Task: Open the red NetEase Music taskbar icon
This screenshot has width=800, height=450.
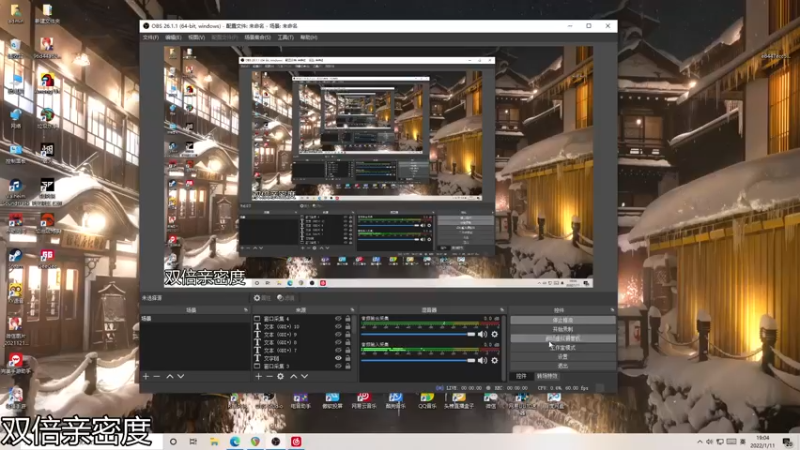Action: click(x=296, y=441)
